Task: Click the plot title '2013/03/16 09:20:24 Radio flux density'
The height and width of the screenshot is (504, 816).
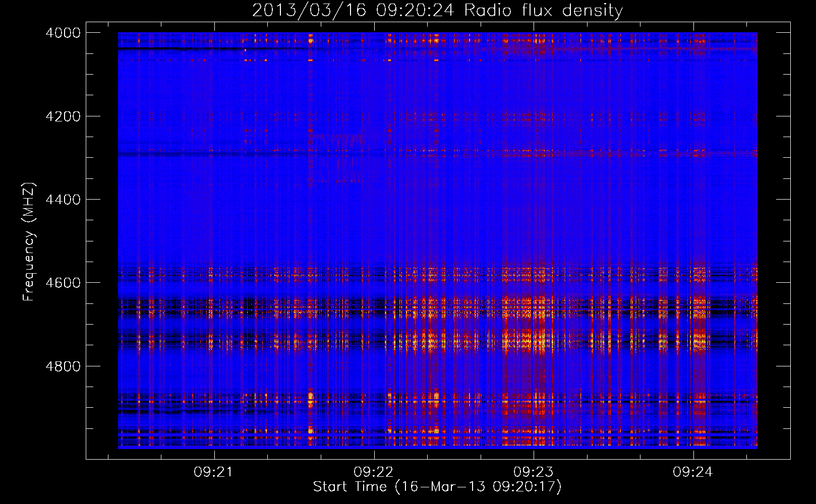Action: [x=437, y=10]
